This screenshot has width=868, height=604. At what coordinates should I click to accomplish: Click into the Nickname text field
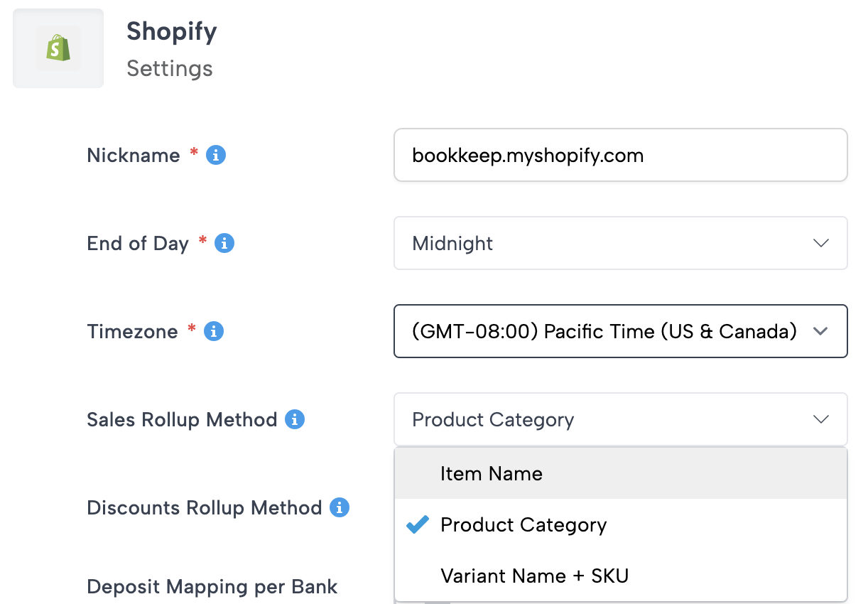620,155
